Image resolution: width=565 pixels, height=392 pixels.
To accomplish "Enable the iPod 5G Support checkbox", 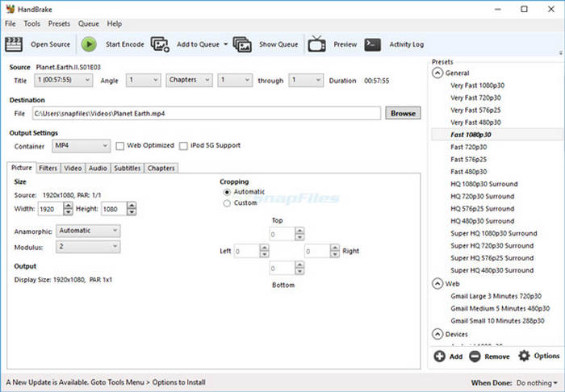I will (x=183, y=146).
